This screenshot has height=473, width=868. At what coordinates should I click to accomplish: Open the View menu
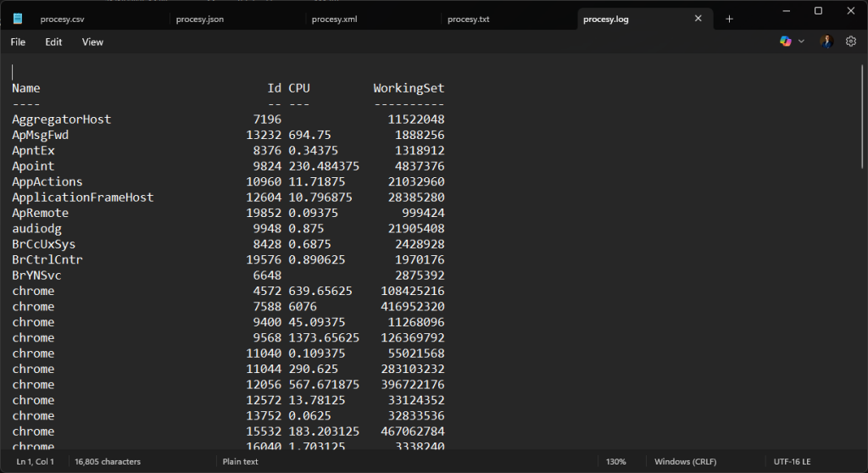point(92,42)
